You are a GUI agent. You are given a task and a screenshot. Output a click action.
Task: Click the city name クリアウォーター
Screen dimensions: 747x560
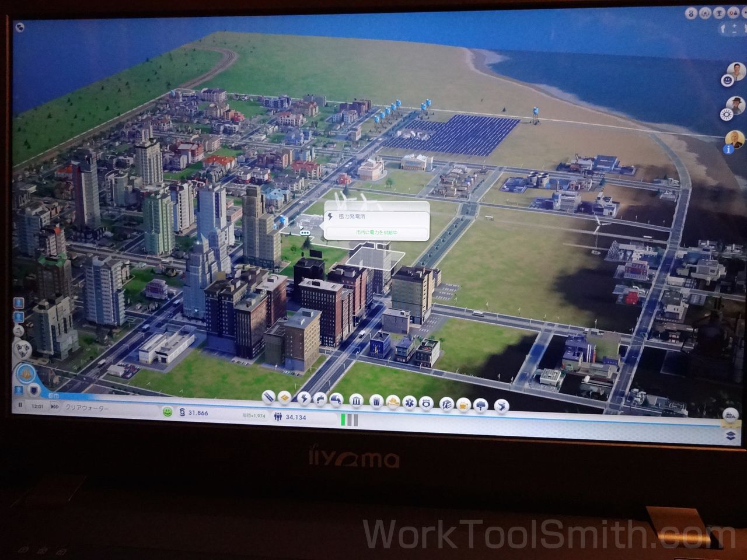pyautogui.click(x=87, y=408)
